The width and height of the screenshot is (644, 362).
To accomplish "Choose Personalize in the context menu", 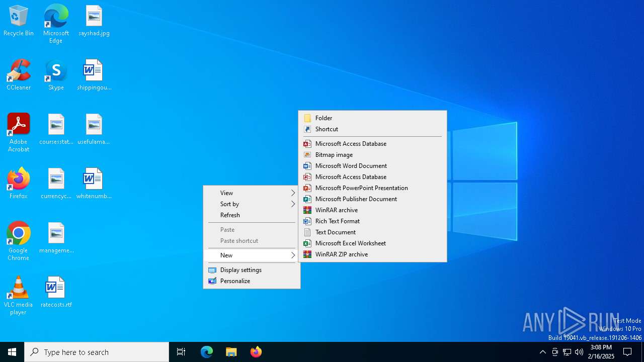I will tap(252, 281).
